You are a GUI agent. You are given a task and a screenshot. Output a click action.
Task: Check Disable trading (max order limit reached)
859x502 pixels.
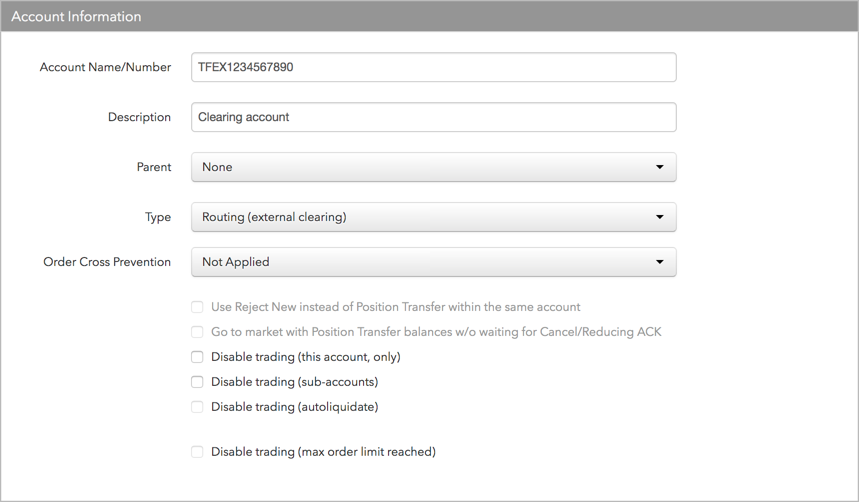(197, 452)
